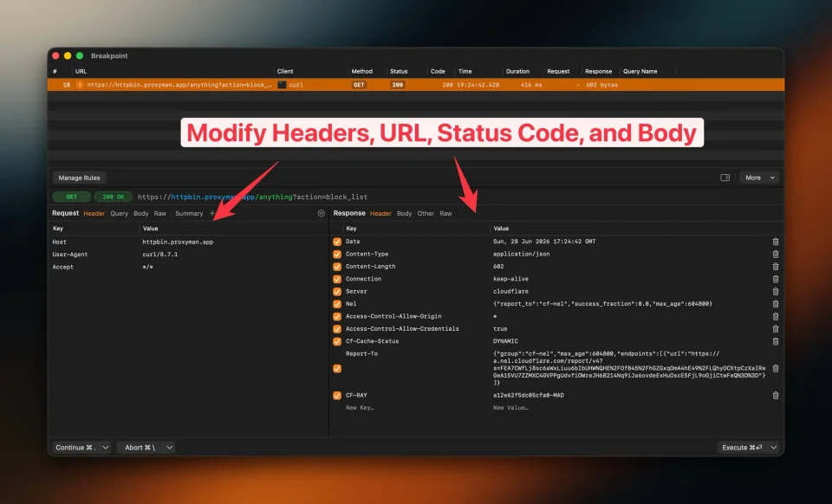The image size is (832, 504).
Task: Trash the Connection response header
Action: pyautogui.click(x=775, y=280)
